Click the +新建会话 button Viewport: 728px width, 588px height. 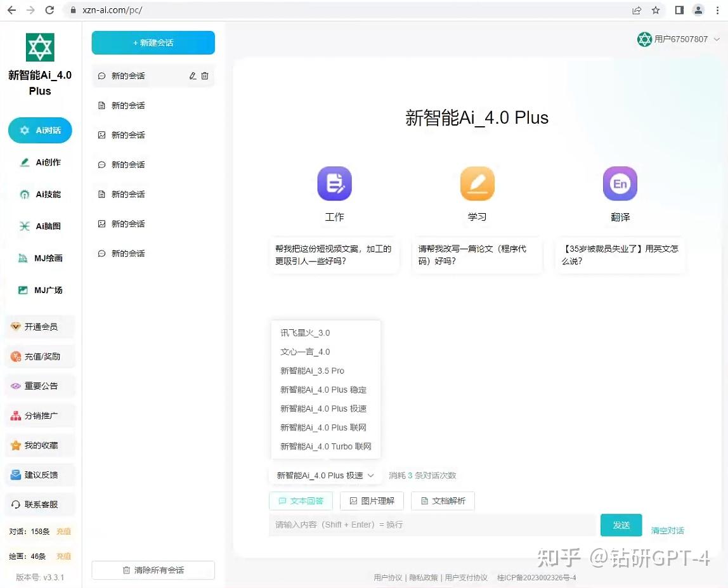tap(153, 42)
